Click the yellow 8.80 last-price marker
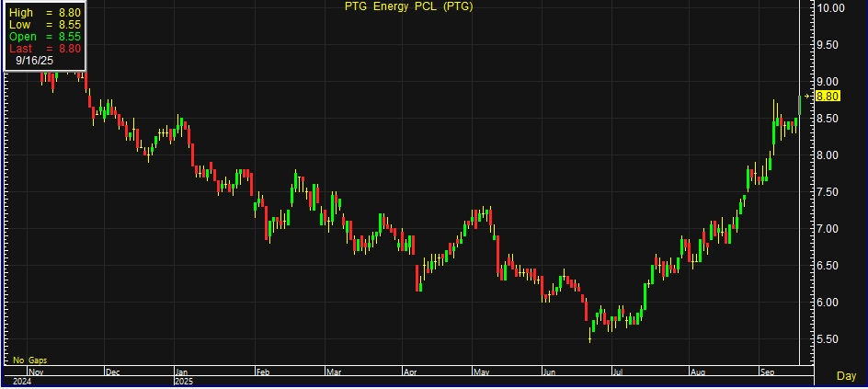 pos(828,96)
